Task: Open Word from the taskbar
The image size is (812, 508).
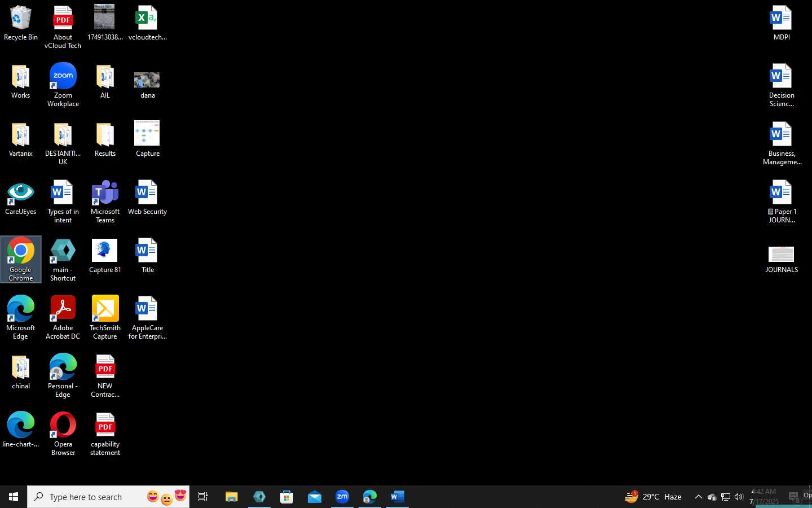Action: pos(398,497)
